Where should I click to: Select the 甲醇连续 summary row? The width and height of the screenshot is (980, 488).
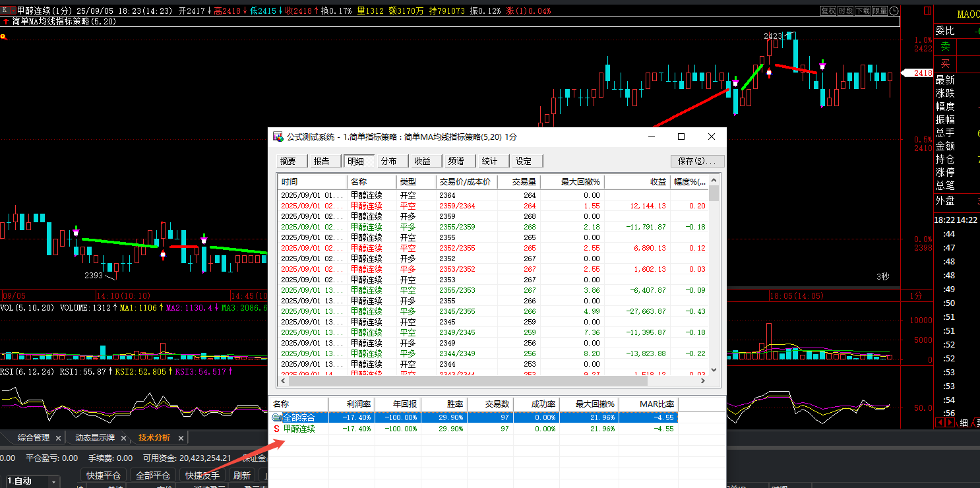(299, 429)
